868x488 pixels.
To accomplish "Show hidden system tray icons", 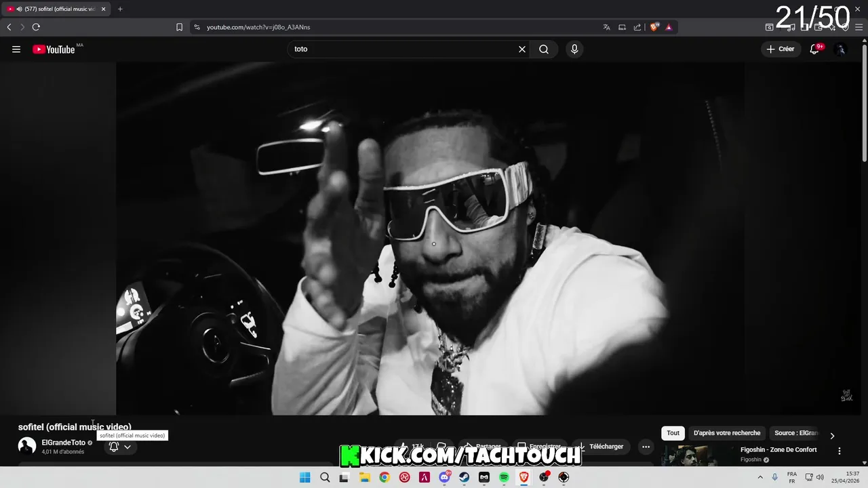I will (x=759, y=477).
